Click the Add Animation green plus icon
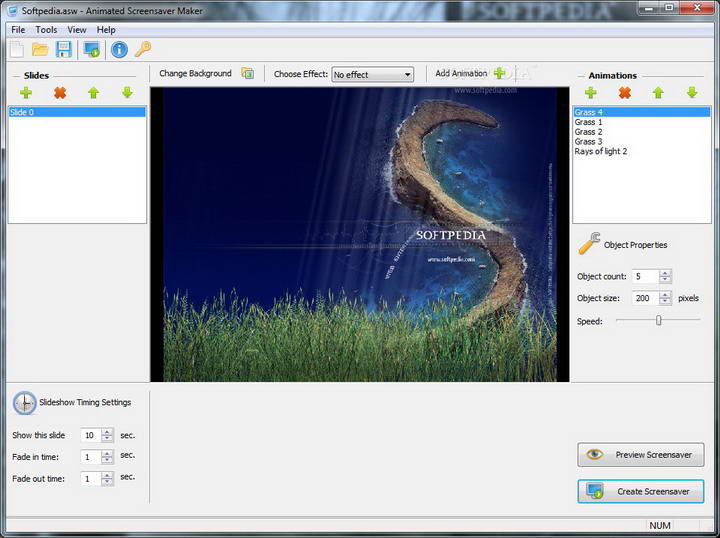Viewport: 720px width, 538px height. pyautogui.click(x=499, y=73)
